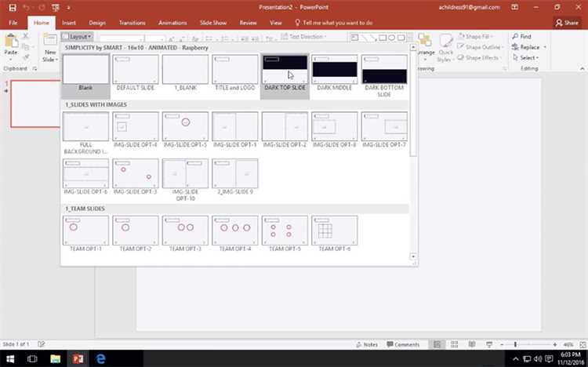Click the Share button
Image resolution: width=588 pixels, height=367 pixels.
(x=568, y=23)
